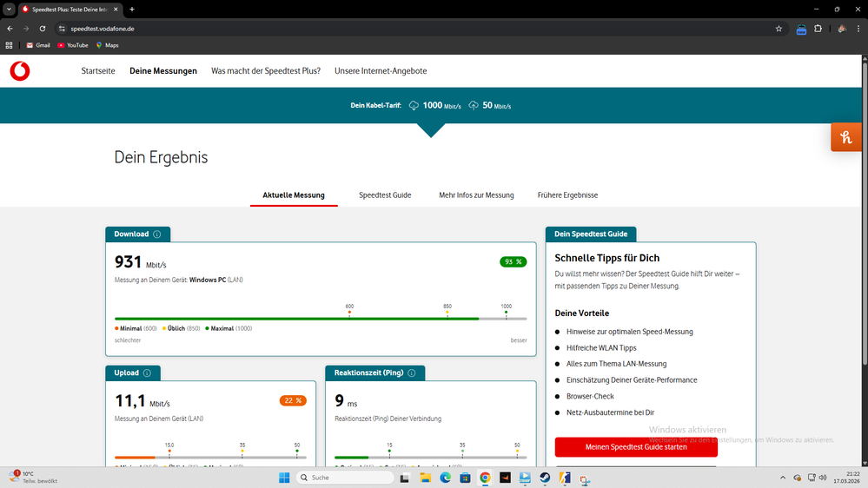Open the YouTube bookmark
Viewport: 868px width, 488px height.
coord(73,45)
